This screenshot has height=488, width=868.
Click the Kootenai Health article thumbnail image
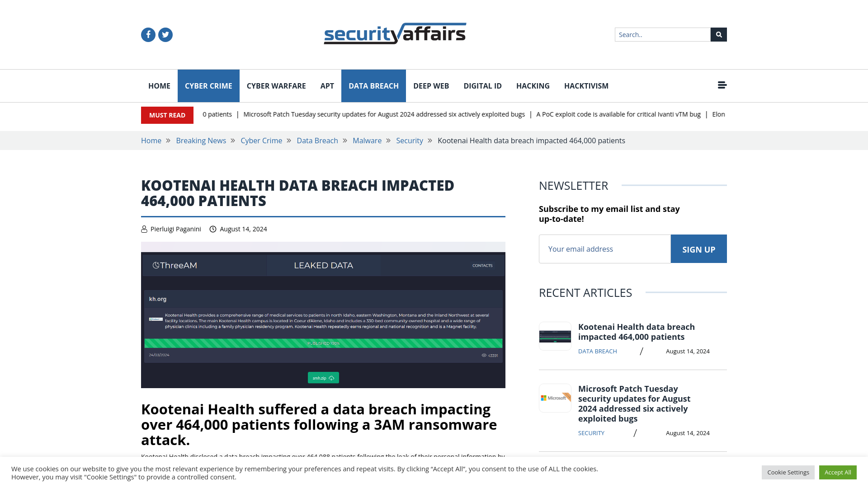[555, 336]
